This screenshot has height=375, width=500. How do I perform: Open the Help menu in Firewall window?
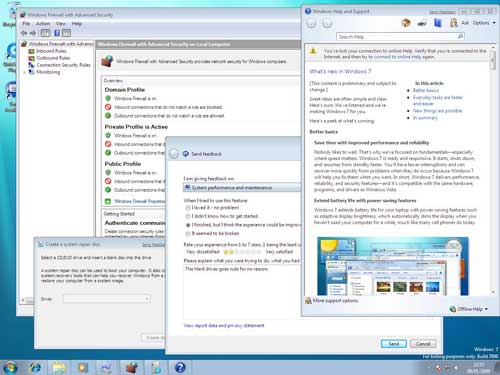77,24
